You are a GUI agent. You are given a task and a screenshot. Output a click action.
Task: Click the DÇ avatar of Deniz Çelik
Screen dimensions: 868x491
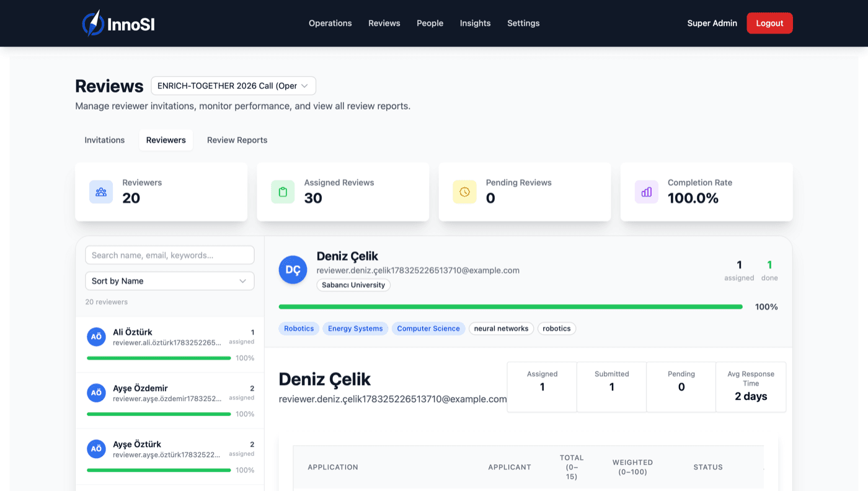tap(293, 270)
